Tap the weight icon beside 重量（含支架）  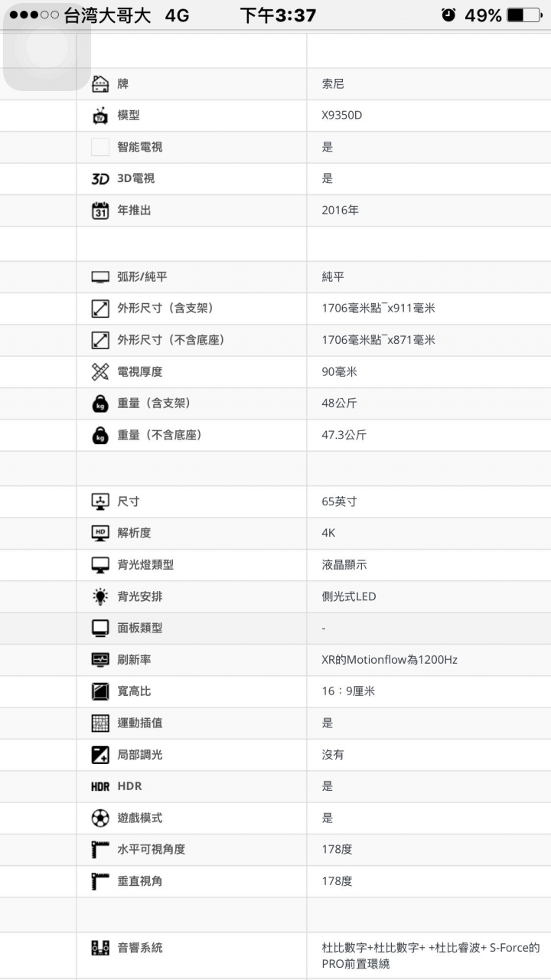click(x=100, y=403)
